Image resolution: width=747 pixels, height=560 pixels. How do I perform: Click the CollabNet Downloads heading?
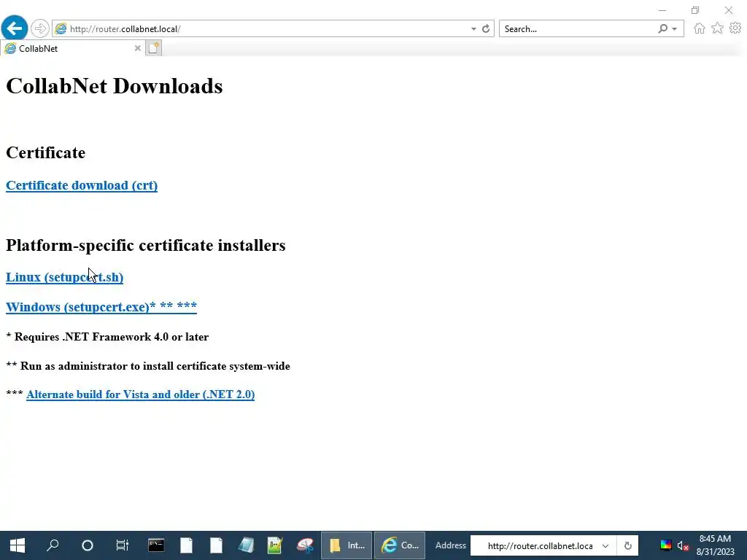point(115,86)
